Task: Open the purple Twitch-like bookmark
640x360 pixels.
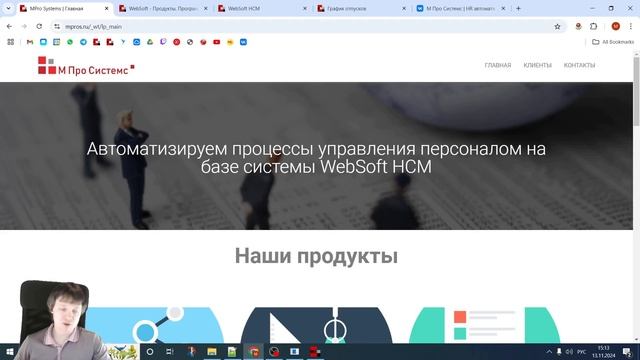Action: 163,42
